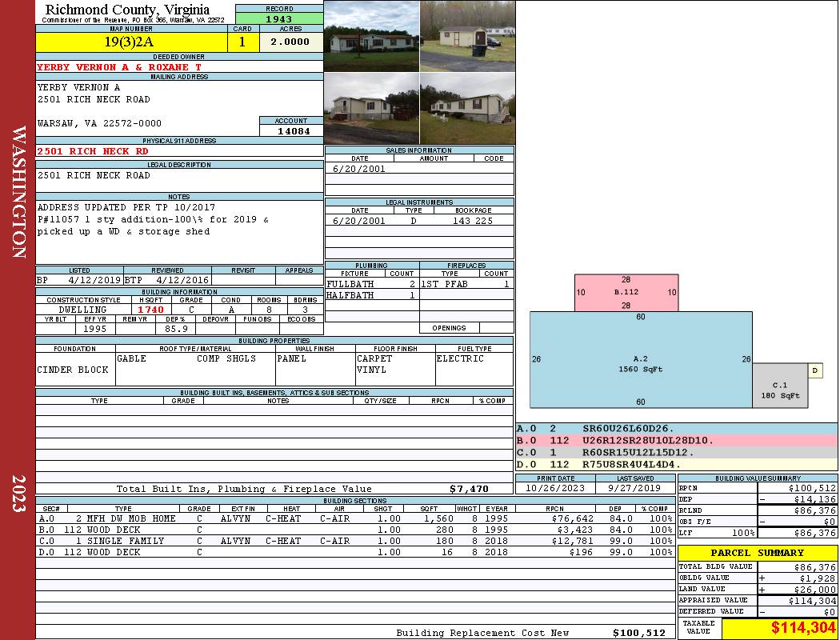Click the acres value 2.0000

[x=290, y=42]
